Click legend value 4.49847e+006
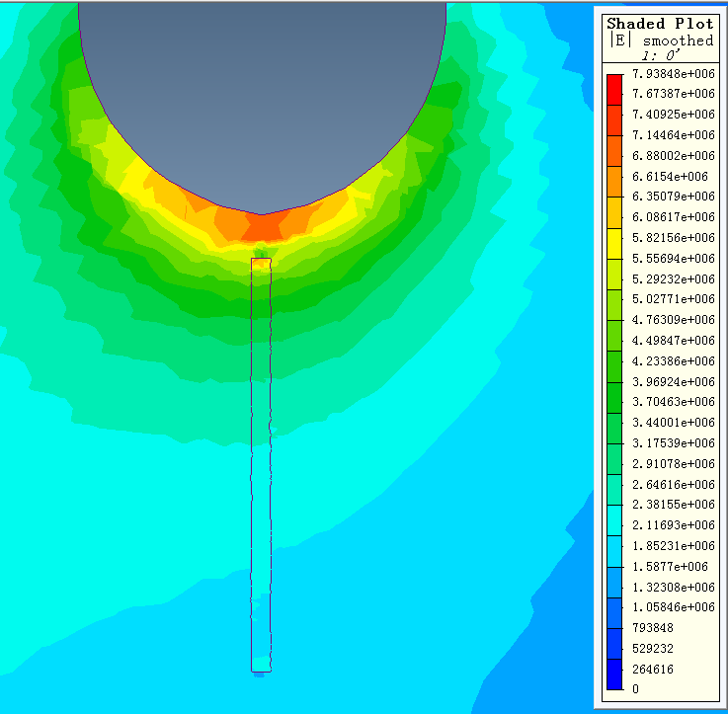Viewport: 728px width, 714px height. point(674,341)
